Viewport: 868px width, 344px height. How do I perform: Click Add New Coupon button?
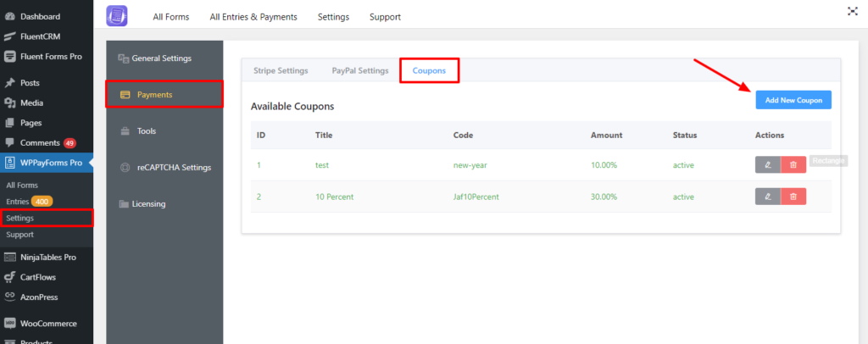pos(793,100)
